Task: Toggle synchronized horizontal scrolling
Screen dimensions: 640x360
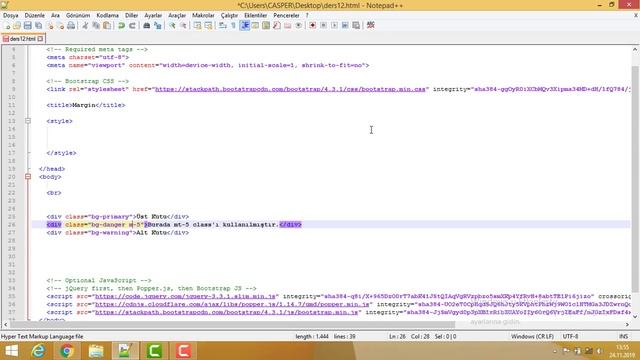Action: (208, 25)
